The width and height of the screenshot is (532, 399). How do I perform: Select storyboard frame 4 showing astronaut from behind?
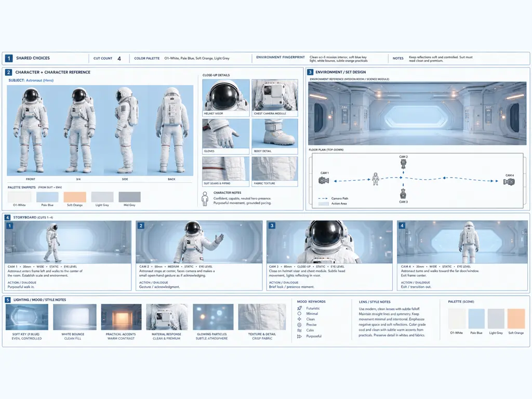point(462,242)
